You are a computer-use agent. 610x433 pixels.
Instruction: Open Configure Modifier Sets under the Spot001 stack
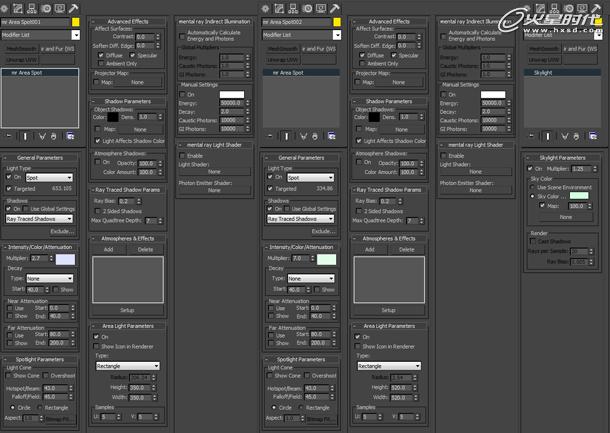pyautogui.click(x=70, y=136)
